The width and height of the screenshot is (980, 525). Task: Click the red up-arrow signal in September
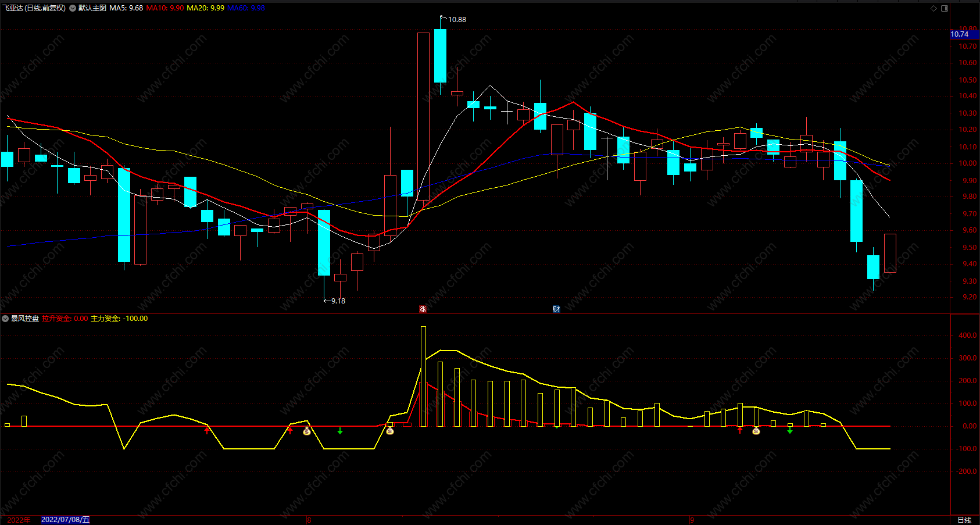tap(740, 430)
